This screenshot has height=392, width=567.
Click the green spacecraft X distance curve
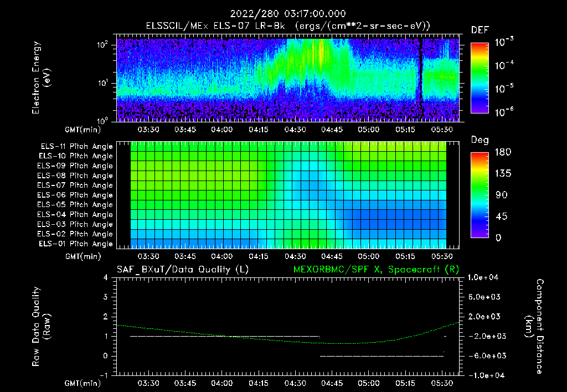coord(288,334)
